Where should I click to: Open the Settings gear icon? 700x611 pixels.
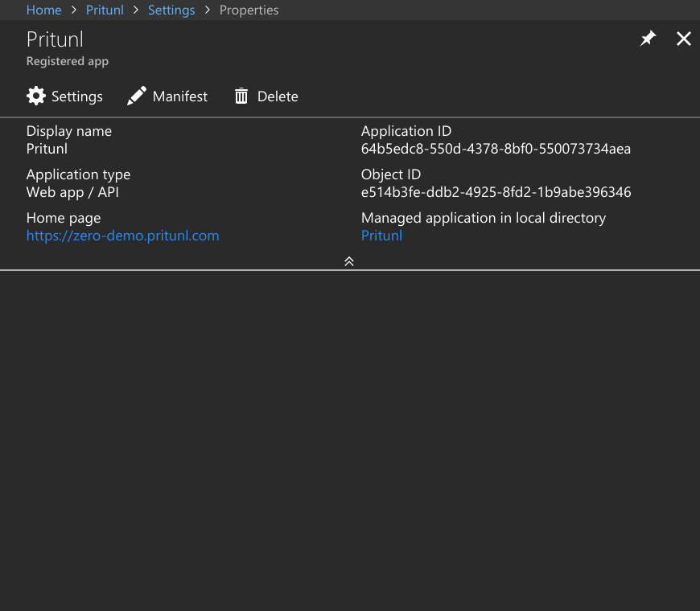35,96
